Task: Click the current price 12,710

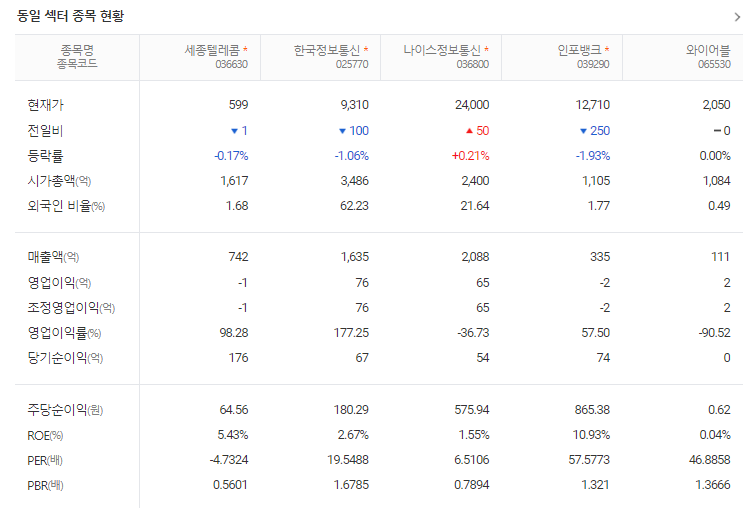Action: (592, 105)
